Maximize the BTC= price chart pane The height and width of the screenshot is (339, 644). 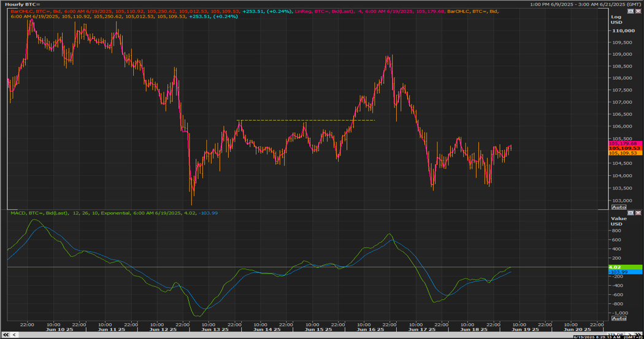631,11
